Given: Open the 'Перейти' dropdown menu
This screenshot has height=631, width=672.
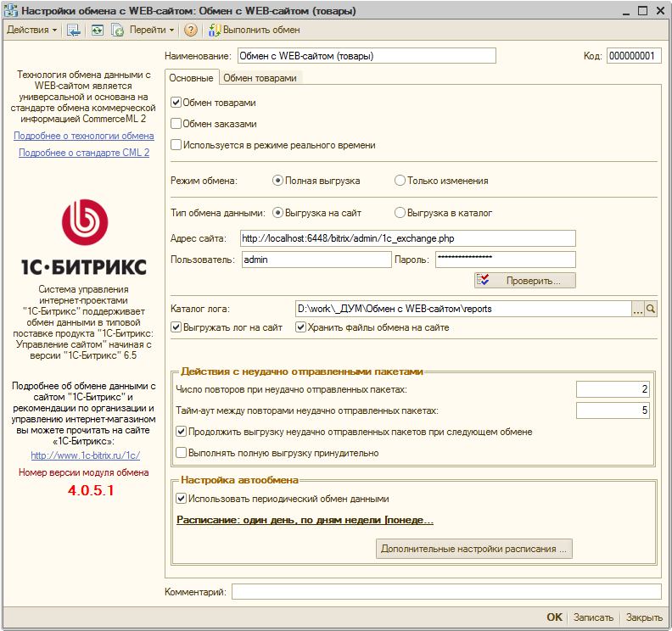Looking at the screenshot, I should 152,30.
